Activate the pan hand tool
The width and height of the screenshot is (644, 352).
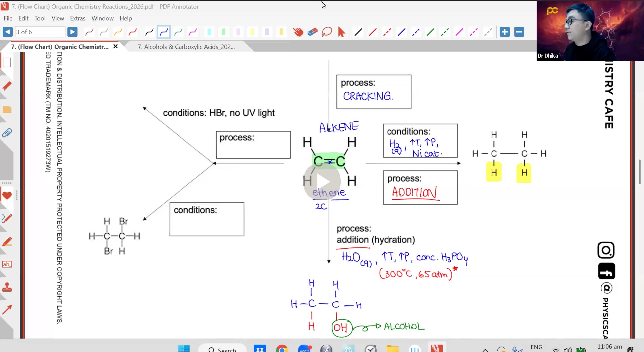coord(298,32)
